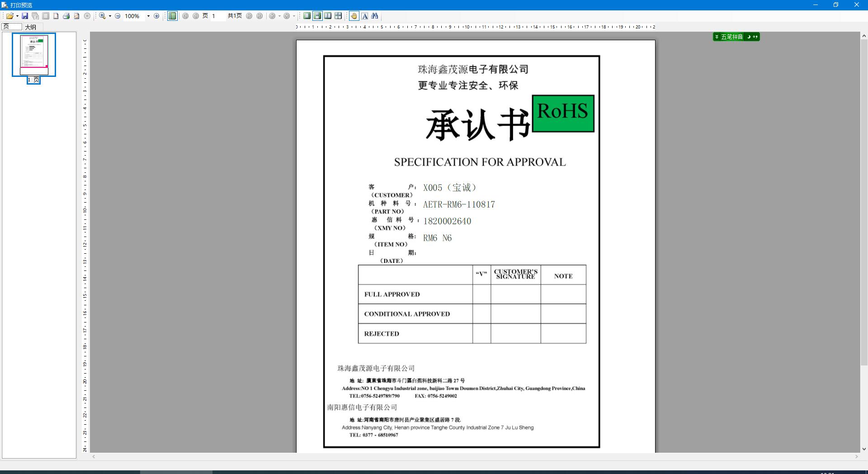Click the 'FULL APPROVED' table row
868x474 pixels.
(x=472, y=294)
